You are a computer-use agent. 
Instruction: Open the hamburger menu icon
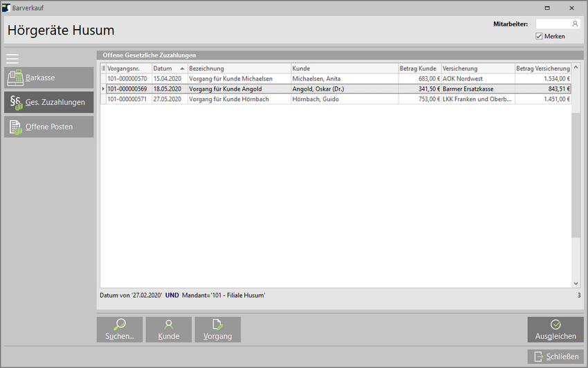12,58
